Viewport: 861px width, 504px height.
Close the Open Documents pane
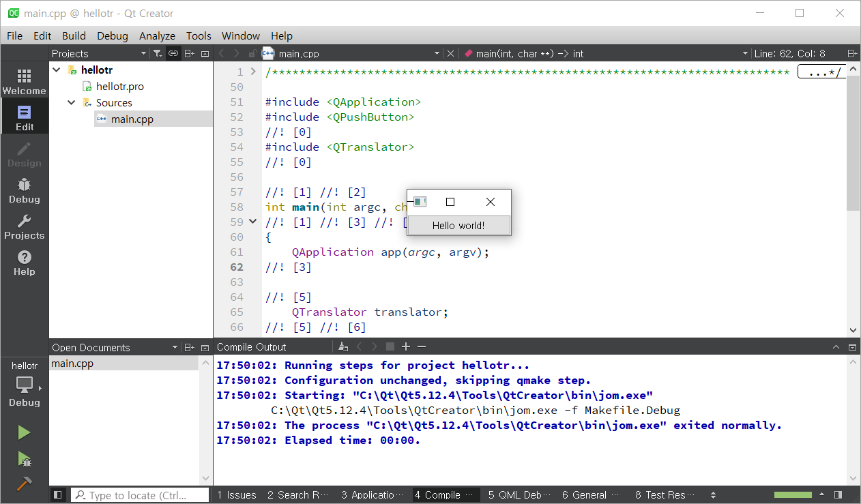(205, 347)
